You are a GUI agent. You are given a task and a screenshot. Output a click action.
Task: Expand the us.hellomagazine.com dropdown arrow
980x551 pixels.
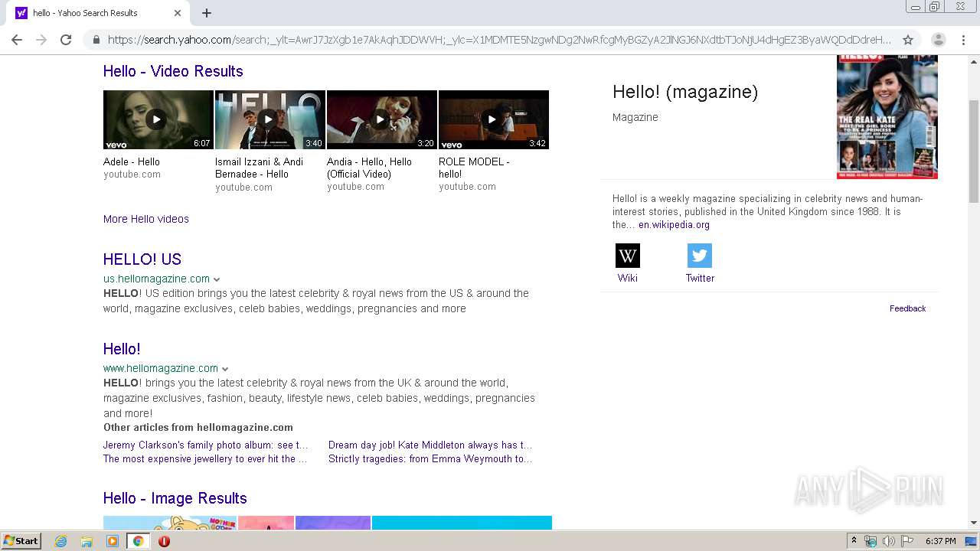click(x=217, y=279)
